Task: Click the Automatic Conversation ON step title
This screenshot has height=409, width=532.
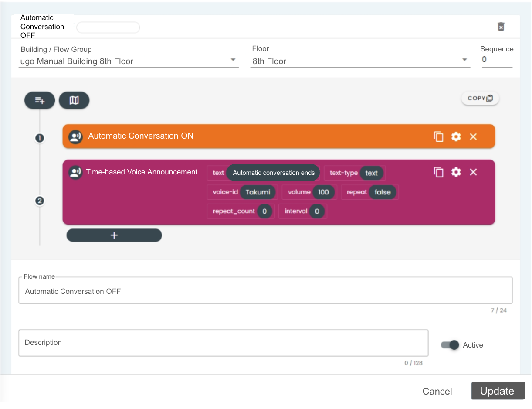Action: click(141, 136)
